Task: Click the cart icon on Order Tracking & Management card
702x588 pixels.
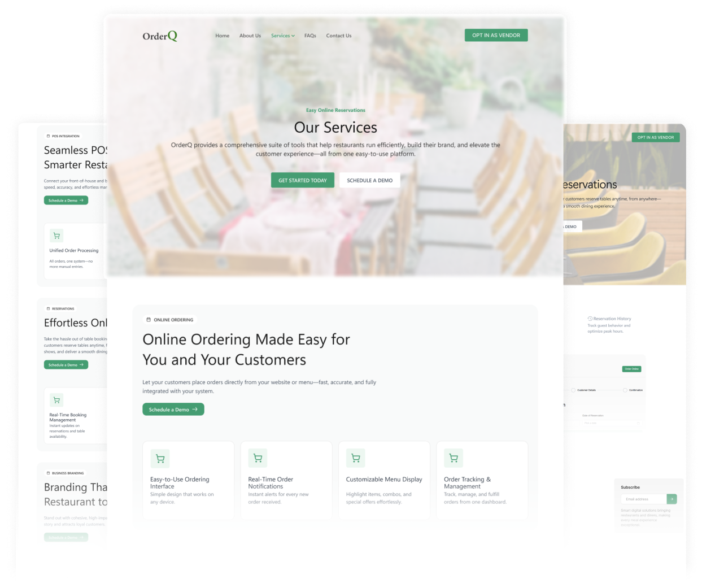Action: 453,458
